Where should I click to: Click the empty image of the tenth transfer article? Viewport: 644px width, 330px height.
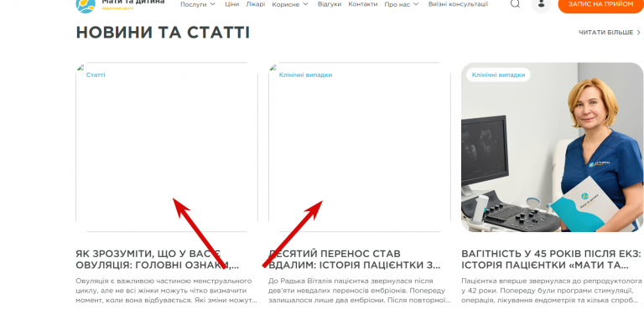pyautogui.click(x=360, y=147)
